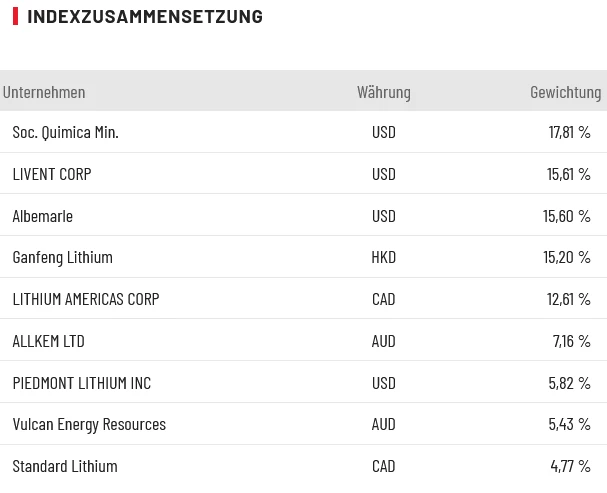Click the 4,77 % weighting value
The image size is (607, 493).
point(570,466)
